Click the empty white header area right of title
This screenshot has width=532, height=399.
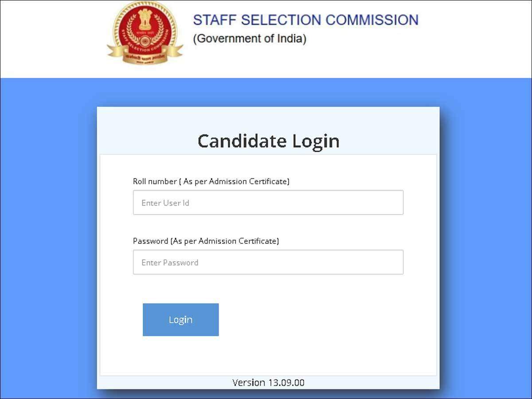tap(474, 39)
